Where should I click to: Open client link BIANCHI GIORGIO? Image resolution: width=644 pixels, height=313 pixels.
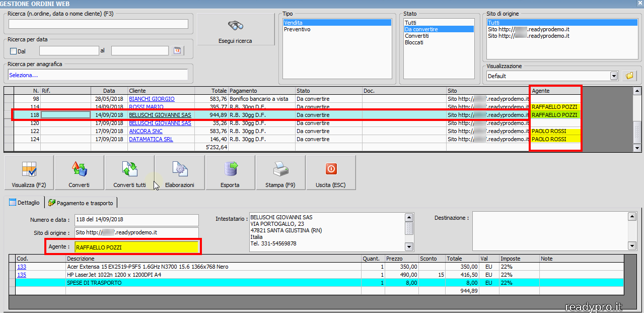click(x=152, y=99)
